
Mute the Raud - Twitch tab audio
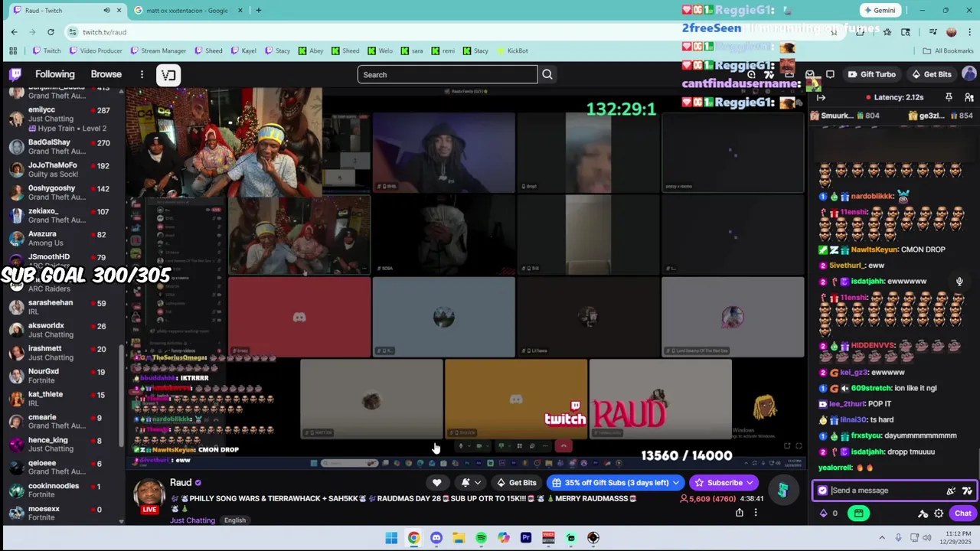[x=106, y=10]
